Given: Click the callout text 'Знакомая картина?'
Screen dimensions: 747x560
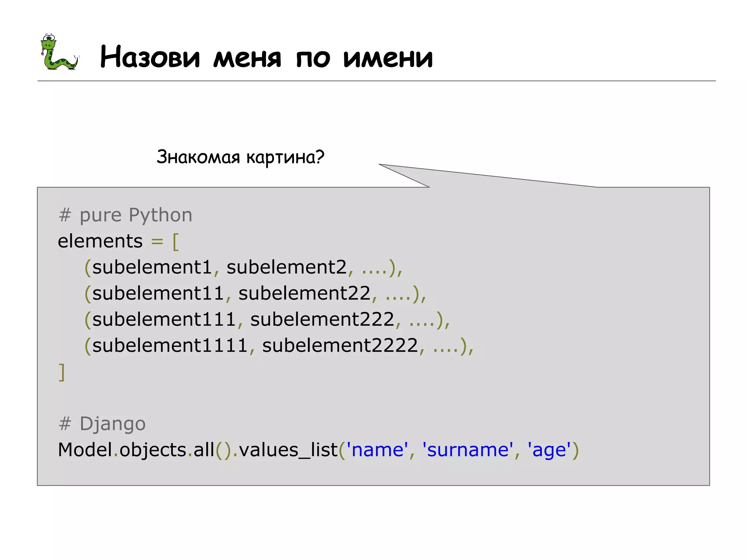Looking at the screenshot, I should [x=240, y=157].
